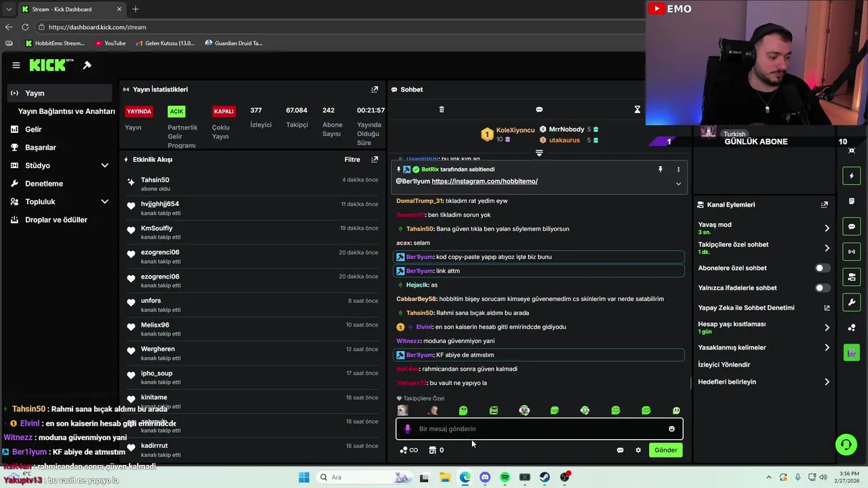The height and width of the screenshot is (488, 868).
Task: Open Yapay Zeka ile Sohbet Denetimi
Action: click(x=746, y=308)
